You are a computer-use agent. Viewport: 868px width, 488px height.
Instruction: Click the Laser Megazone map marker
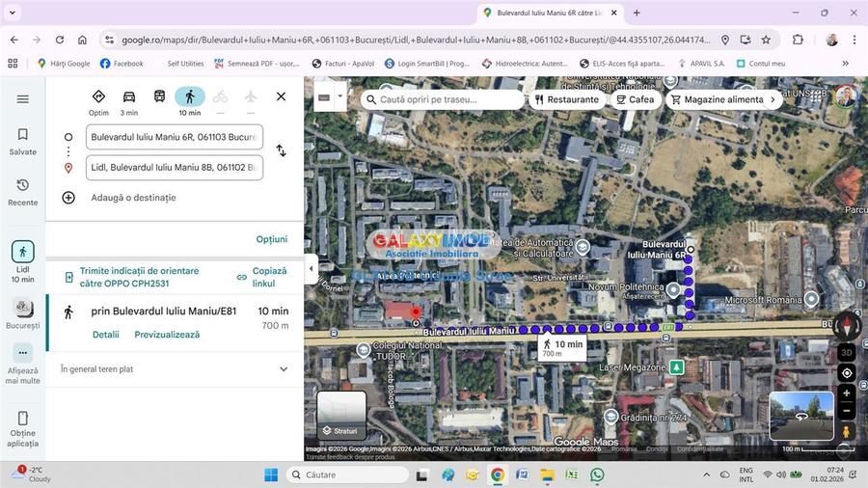(676, 366)
